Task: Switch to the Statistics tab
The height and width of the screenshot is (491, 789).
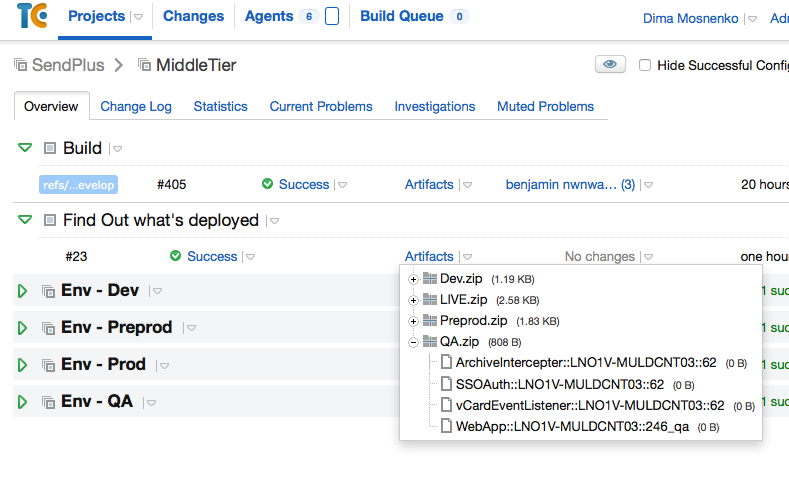Action: (220, 107)
